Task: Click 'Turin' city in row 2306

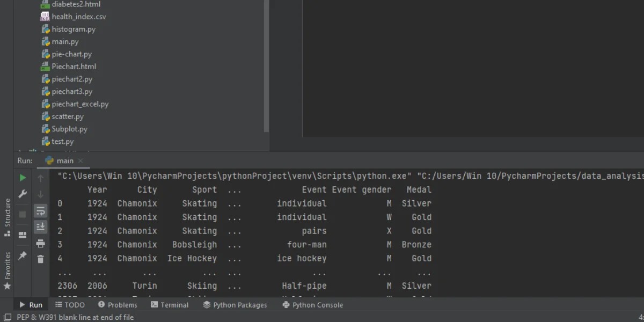Action: pyautogui.click(x=144, y=286)
